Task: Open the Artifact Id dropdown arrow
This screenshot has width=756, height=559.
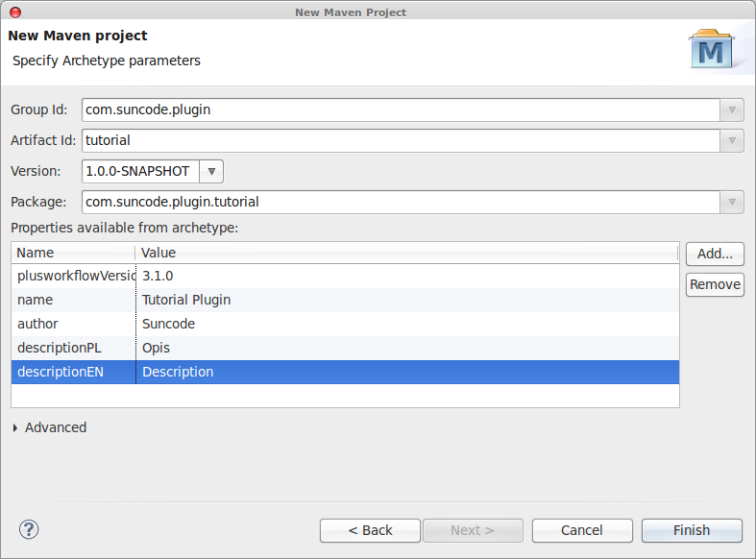Action: tap(732, 141)
